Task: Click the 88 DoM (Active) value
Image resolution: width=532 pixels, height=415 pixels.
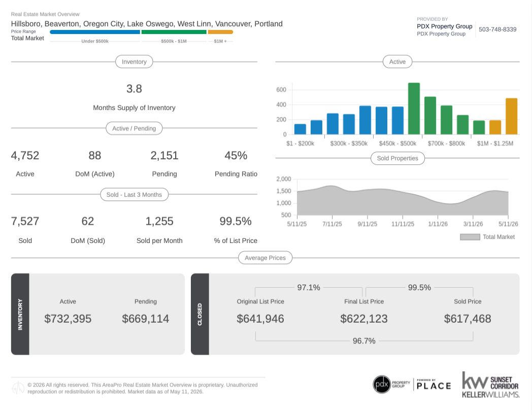Action: pyautogui.click(x=94, y=156)
